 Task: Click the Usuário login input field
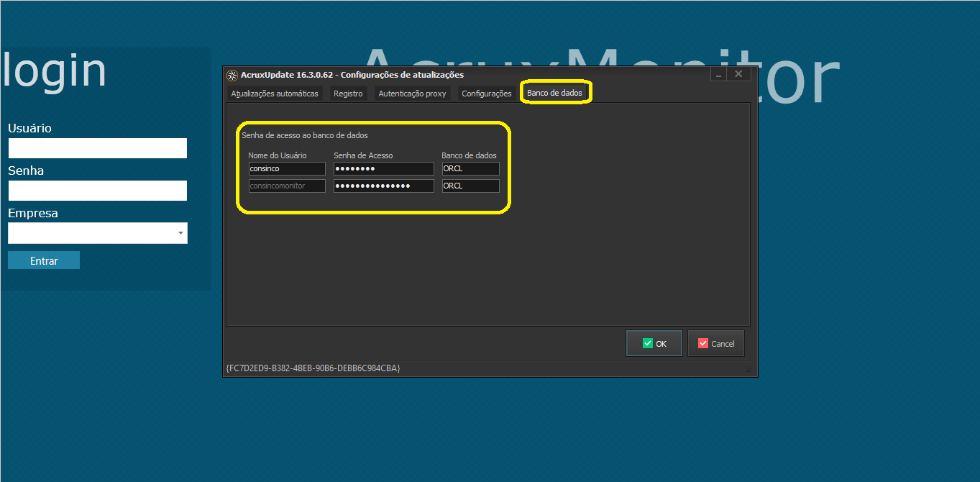click(98, 148)
